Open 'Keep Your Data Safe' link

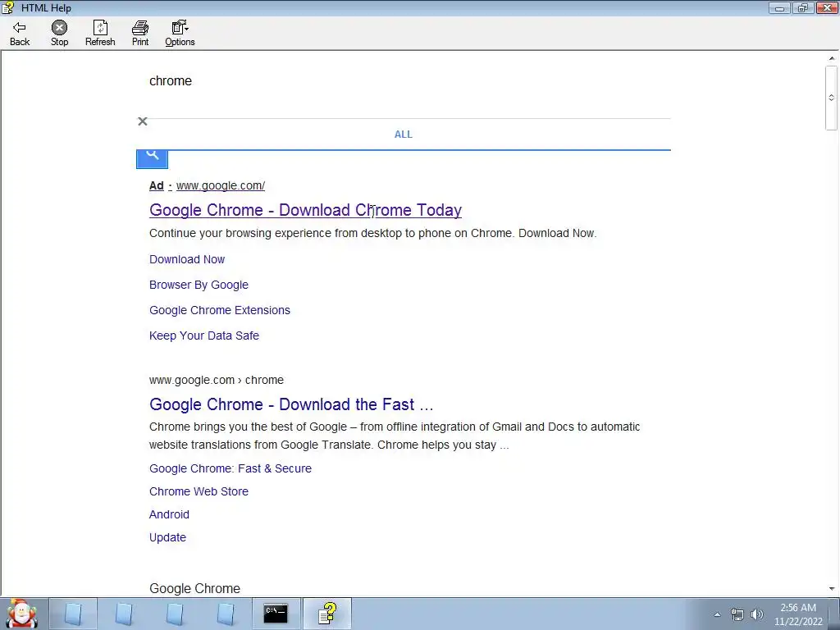pos(204,336)
